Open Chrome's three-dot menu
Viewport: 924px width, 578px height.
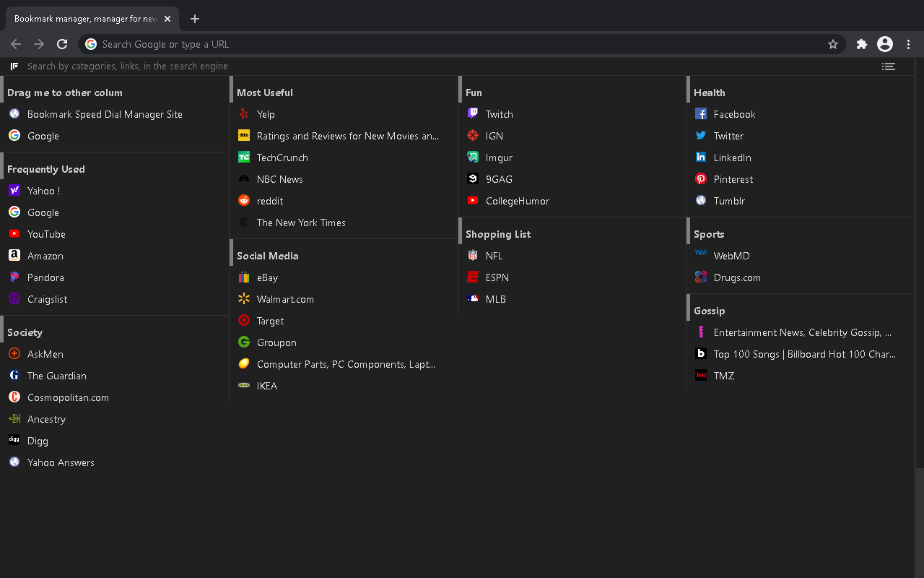point(909,44)
